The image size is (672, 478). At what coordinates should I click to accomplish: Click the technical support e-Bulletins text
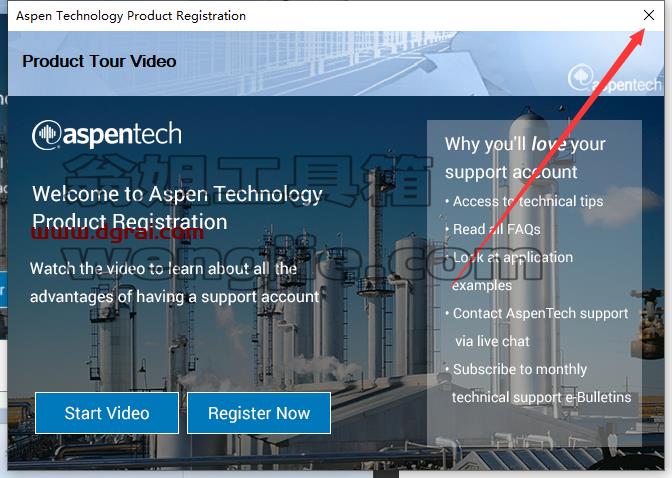coord(541,397)
